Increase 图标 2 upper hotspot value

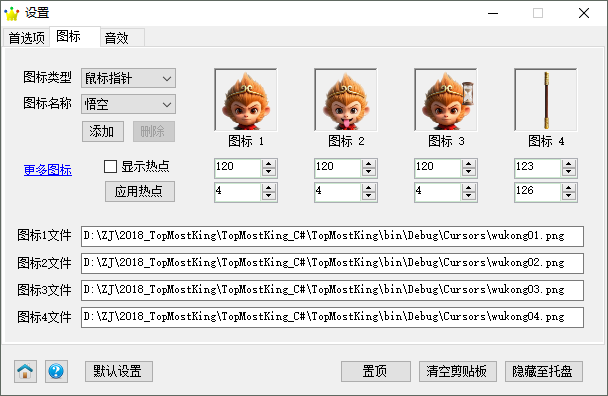click(369, 164)
